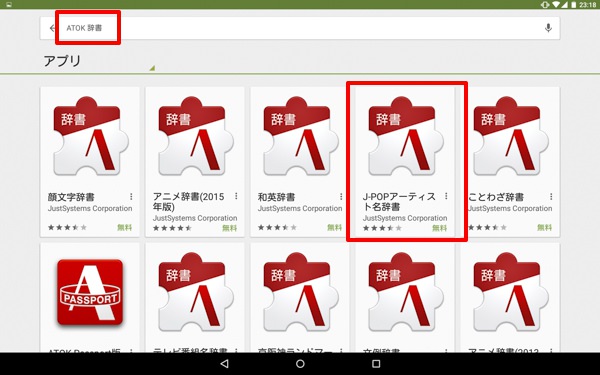Tap the vibrate mode status icon
Image resolution: width=600 pixels, height=375 pixels.
[545, 5]
